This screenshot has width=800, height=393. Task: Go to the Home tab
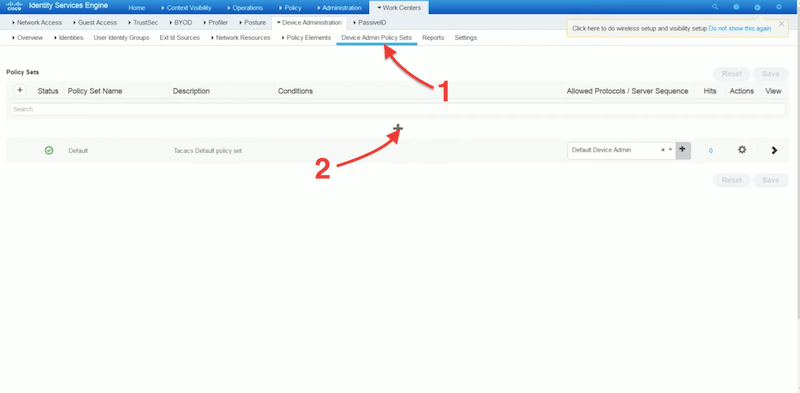point(137,8)
